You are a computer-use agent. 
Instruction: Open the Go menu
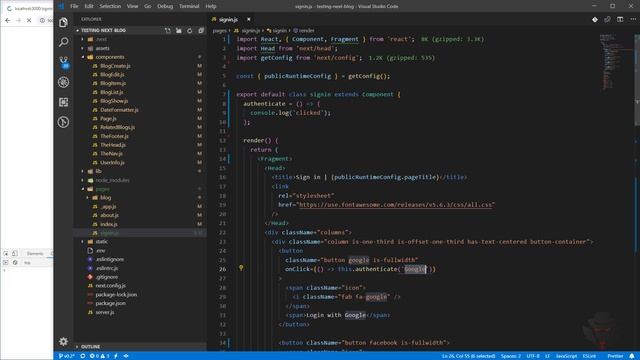click(x=148, y=6)
